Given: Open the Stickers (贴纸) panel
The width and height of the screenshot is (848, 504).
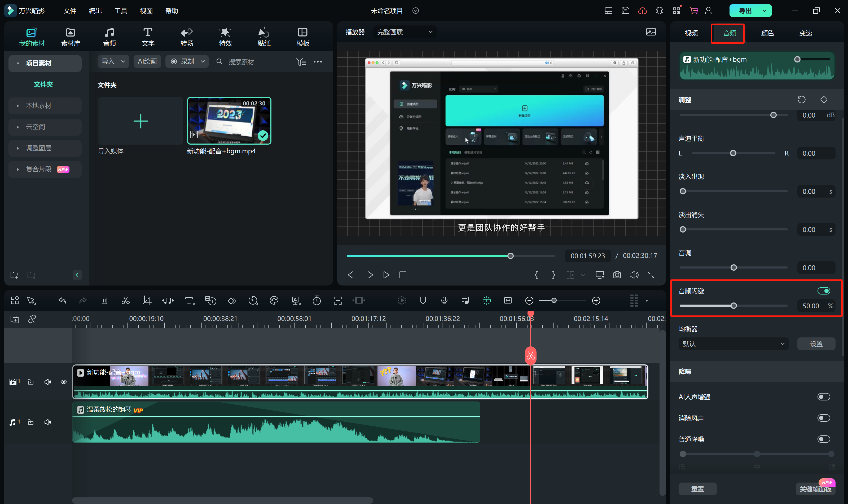Looking at the screenshot, I should click(264, 37).
